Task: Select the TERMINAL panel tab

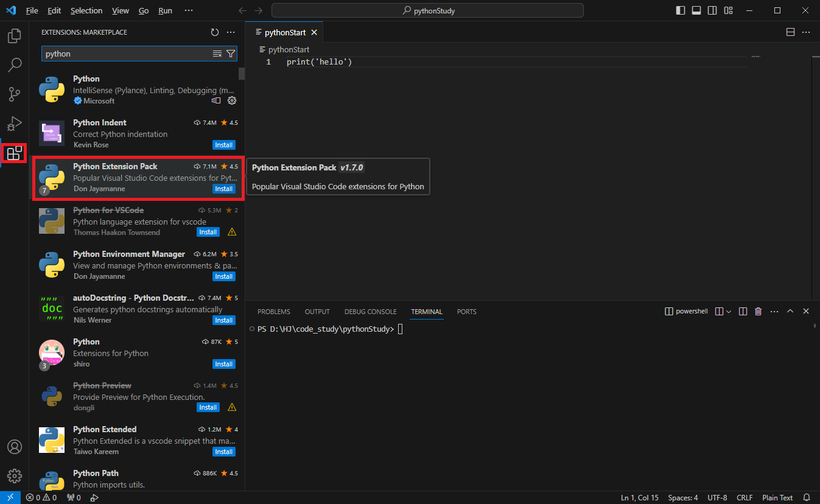Action: point(427,312)
